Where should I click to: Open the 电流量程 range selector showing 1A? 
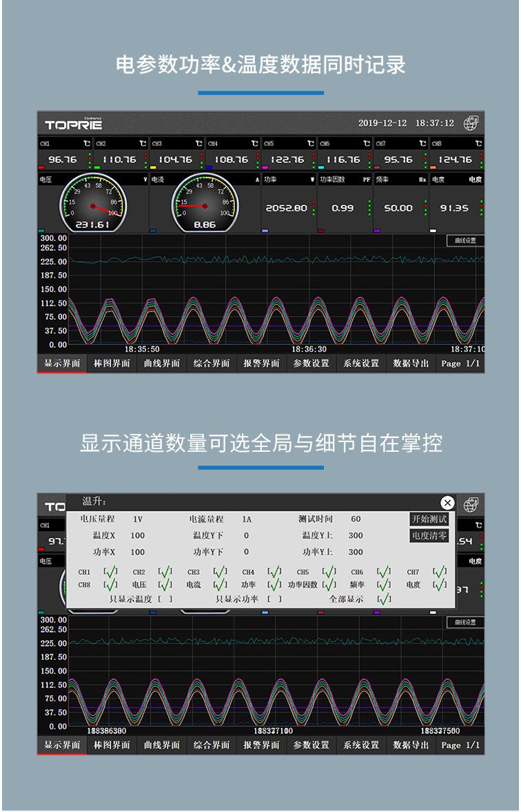point(247,519)
